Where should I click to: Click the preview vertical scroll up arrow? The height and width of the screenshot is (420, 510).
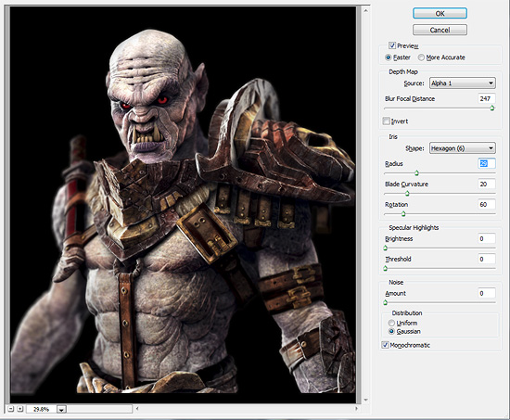coord(366,11)
